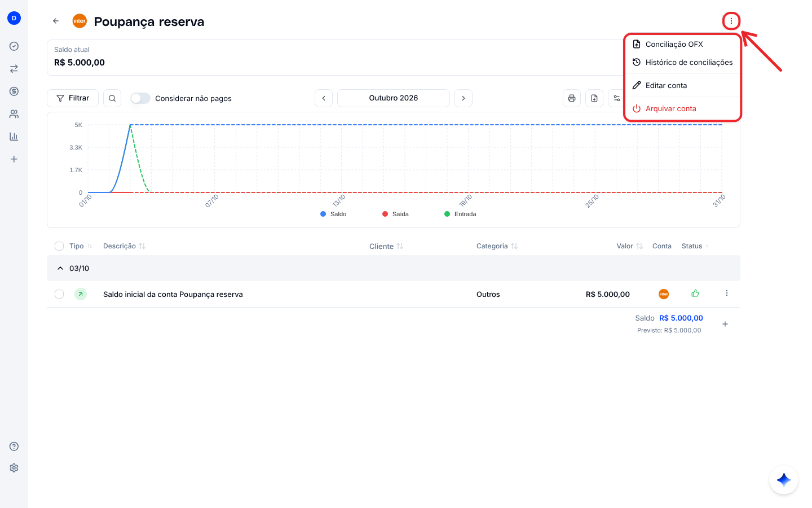Open the transfers arrows sidebar icon
Screen dimensions: 812x508
pos(14,69)
